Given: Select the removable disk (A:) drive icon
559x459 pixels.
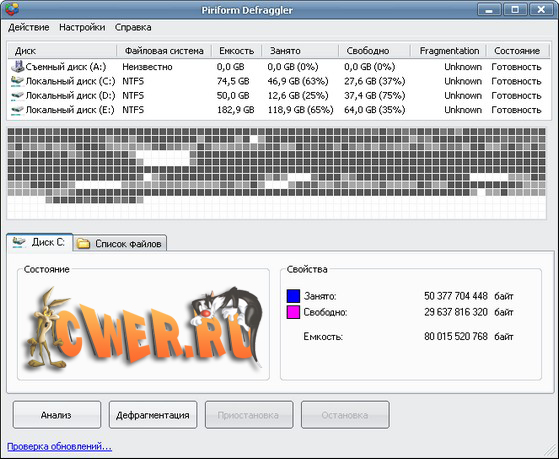Looking at the screenshot, I should pos(17,67).
